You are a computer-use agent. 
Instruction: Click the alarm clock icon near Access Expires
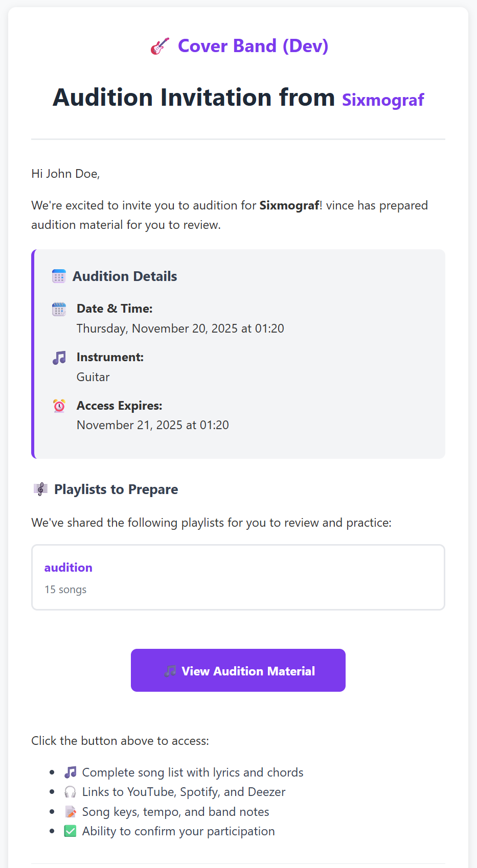(x=58, y=406)
